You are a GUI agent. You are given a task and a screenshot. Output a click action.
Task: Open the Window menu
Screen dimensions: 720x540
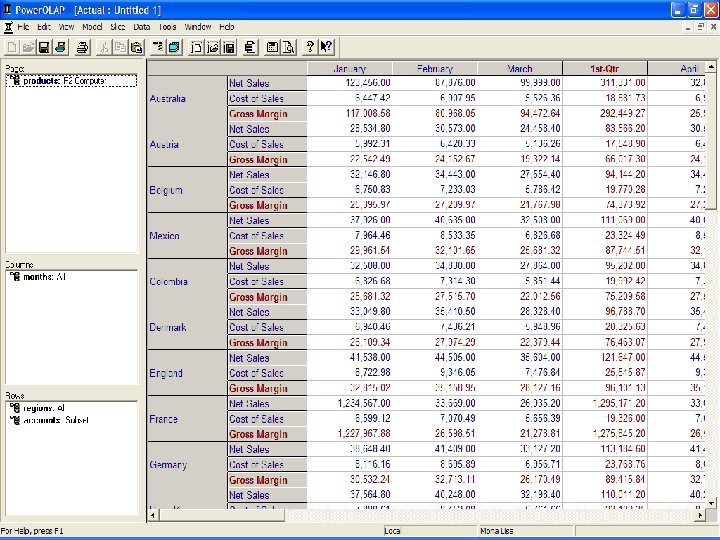[x=198, y=27]
